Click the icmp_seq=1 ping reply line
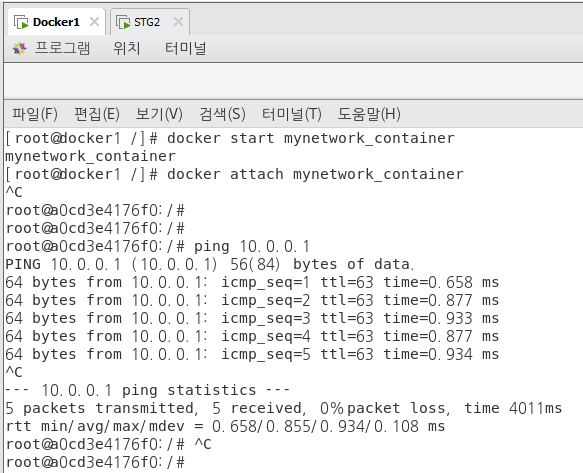 [252, 282]
